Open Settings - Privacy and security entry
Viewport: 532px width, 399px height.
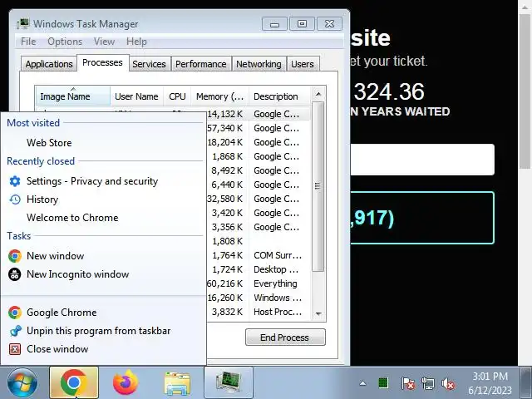pyautogui.click(x=92, y=181)
